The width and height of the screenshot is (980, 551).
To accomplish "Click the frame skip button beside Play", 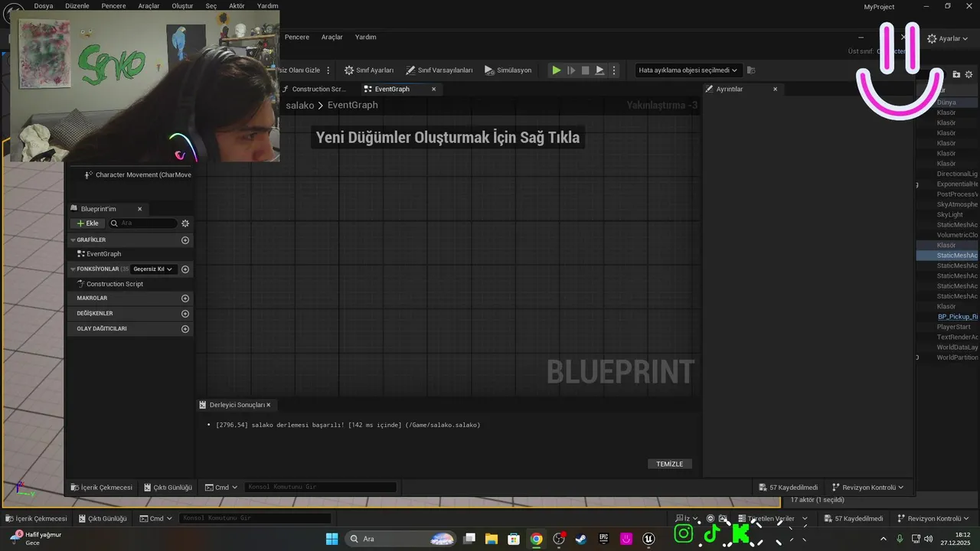I will [x=571, y=70].
